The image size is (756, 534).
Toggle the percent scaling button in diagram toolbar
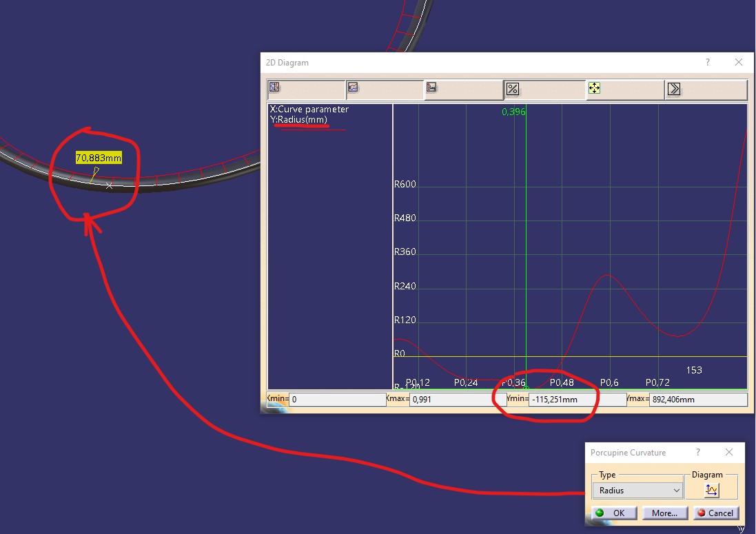(513, 89)
